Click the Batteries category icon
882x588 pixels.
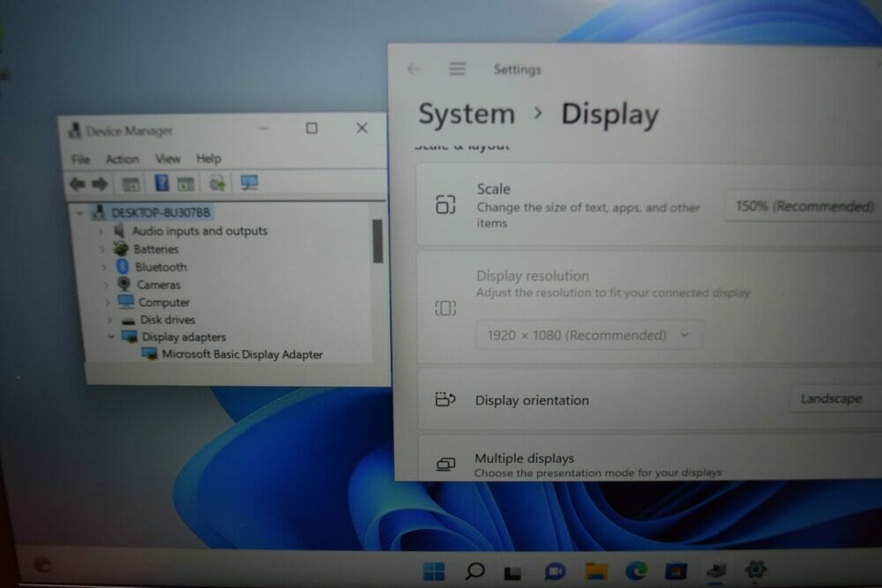coord(120,249)
